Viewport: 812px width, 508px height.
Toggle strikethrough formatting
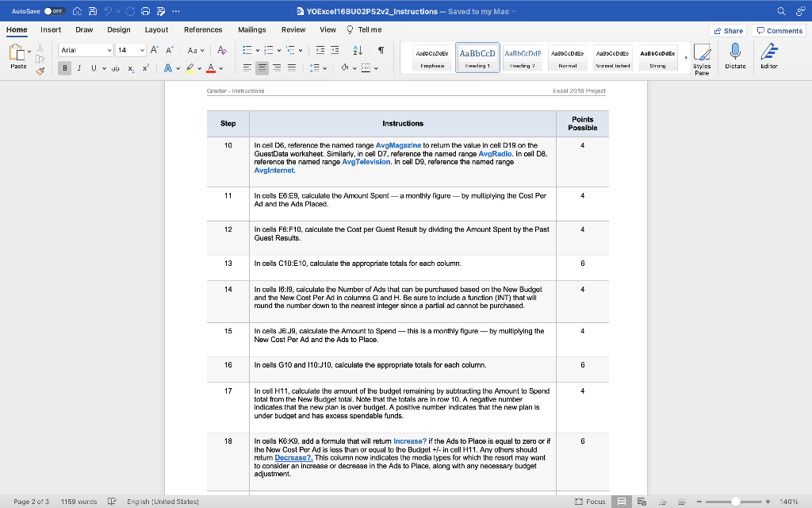click(116, 68)
